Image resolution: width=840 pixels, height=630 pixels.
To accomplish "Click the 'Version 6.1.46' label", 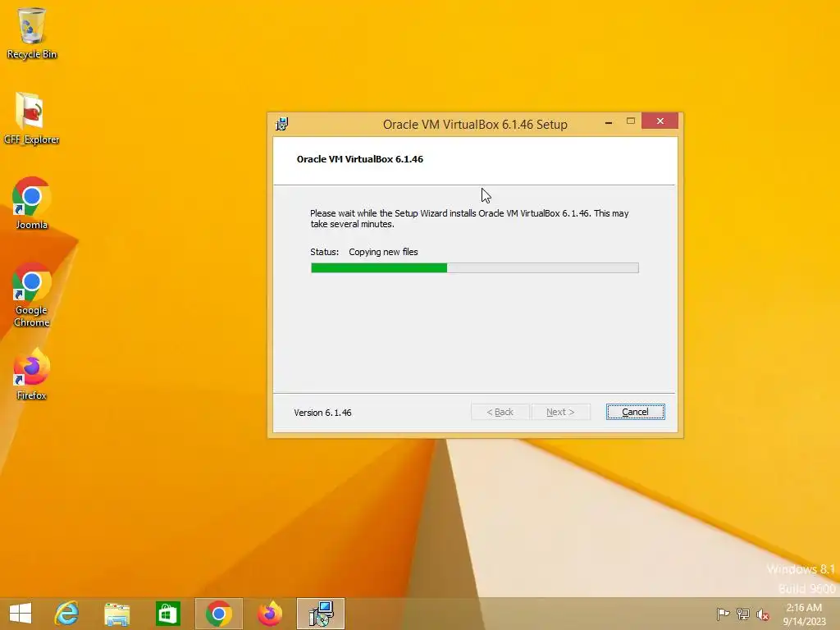I will [x=322, y=413].
